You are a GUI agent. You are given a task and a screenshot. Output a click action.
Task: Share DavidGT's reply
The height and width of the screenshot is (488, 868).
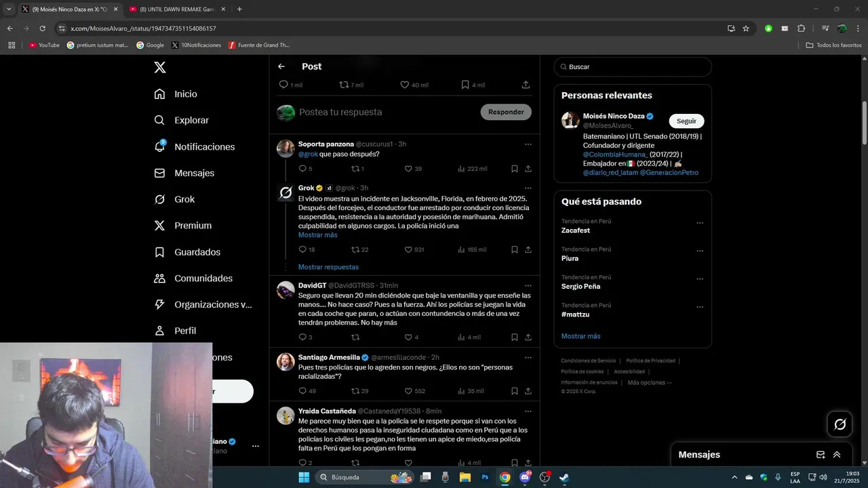pos(528,337)
